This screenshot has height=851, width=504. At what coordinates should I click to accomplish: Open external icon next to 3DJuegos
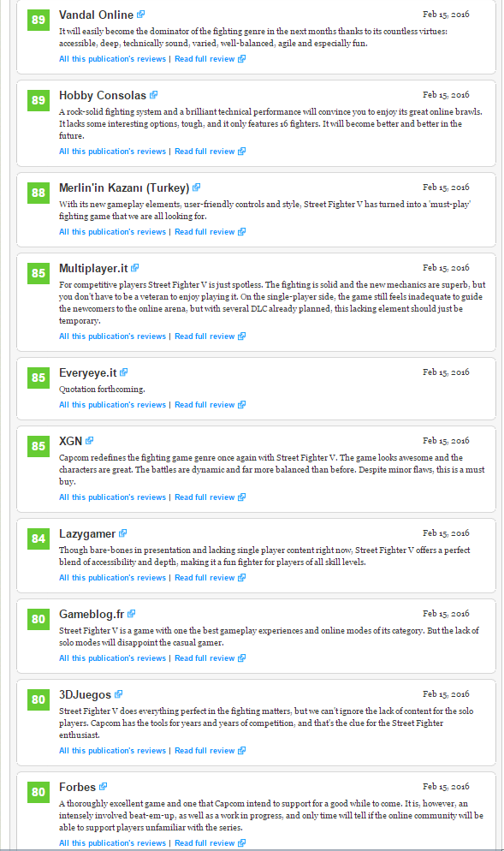tap(119, 694)
